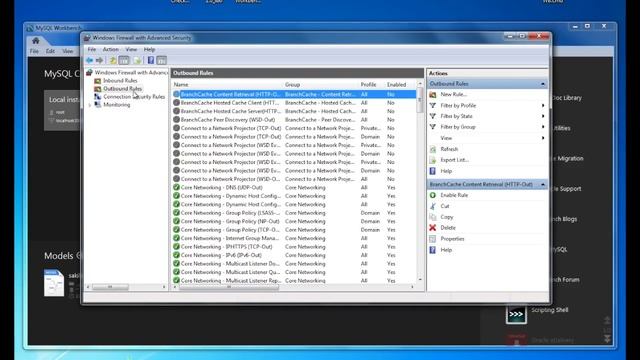Viewport: 640px width, 360px height.
Task: Go forward using the toolbar Forward arrow
Action: pyautogui.click(x=99, y=60)
